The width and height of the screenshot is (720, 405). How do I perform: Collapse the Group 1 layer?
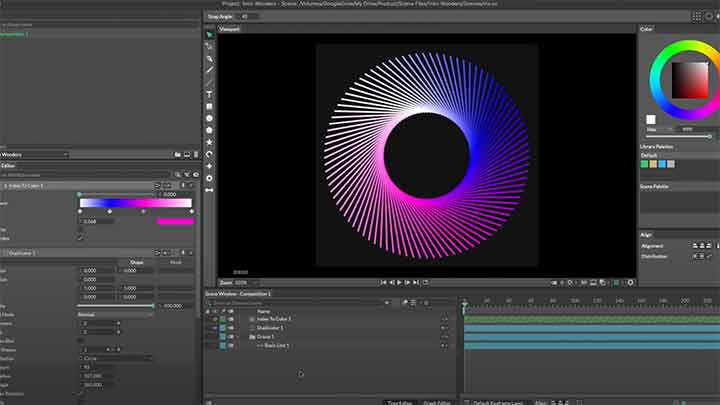coord(238,337)
